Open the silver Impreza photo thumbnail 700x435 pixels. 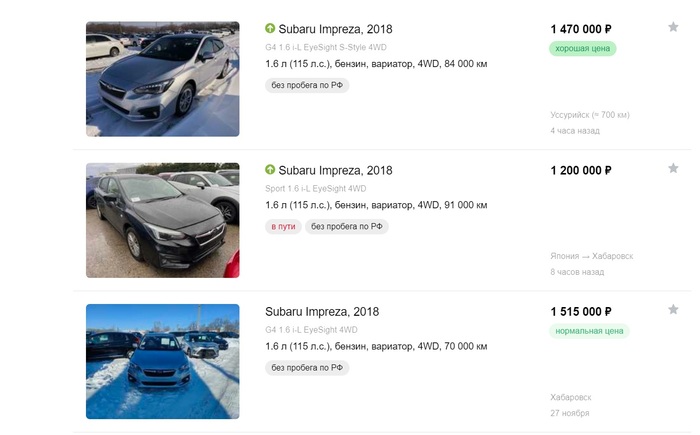click(x=162, y=79)
